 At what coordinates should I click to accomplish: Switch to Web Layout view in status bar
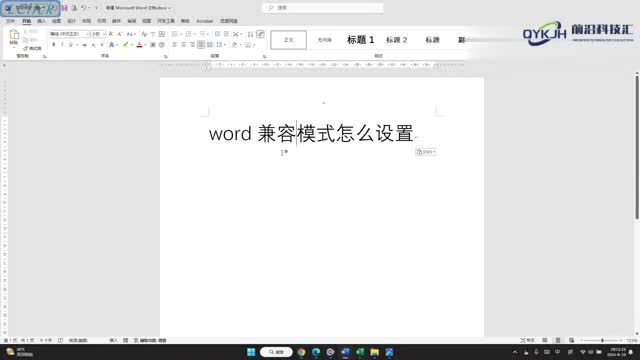click(x=571, y=340)
